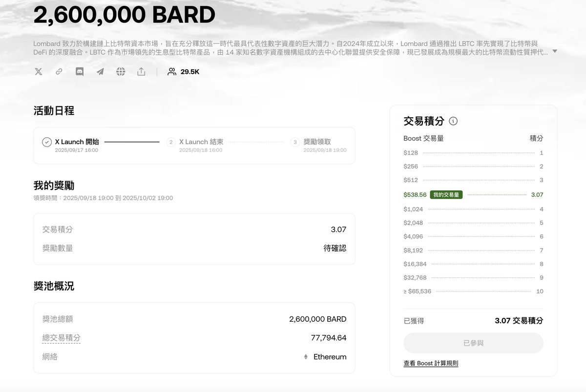Click the $8,192 boost tier row
The image size is (586, 392).
[473, 250]
